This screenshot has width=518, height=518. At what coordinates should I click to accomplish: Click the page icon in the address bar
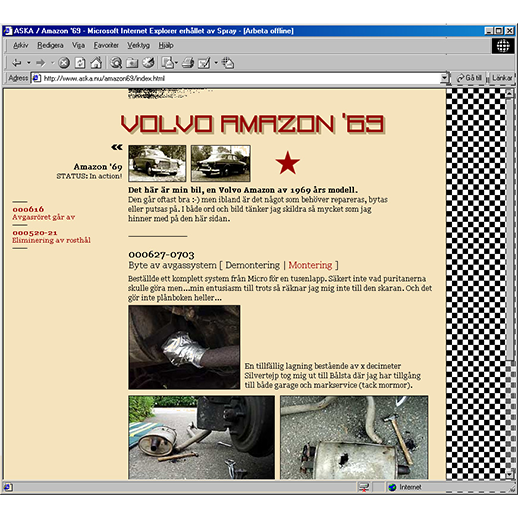tap(36, 78)
